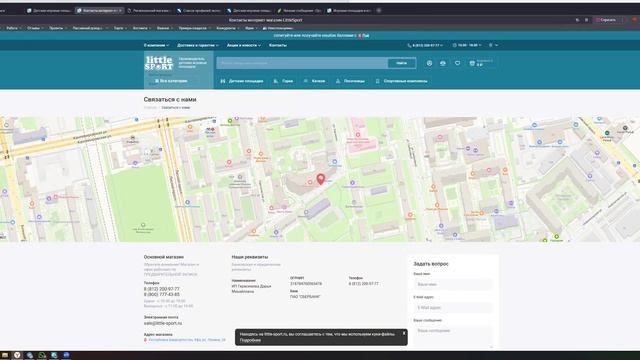Screen dimensions: 640x360
Task: Click the Спортивные комплексы category icon
Action: [378, 81]
